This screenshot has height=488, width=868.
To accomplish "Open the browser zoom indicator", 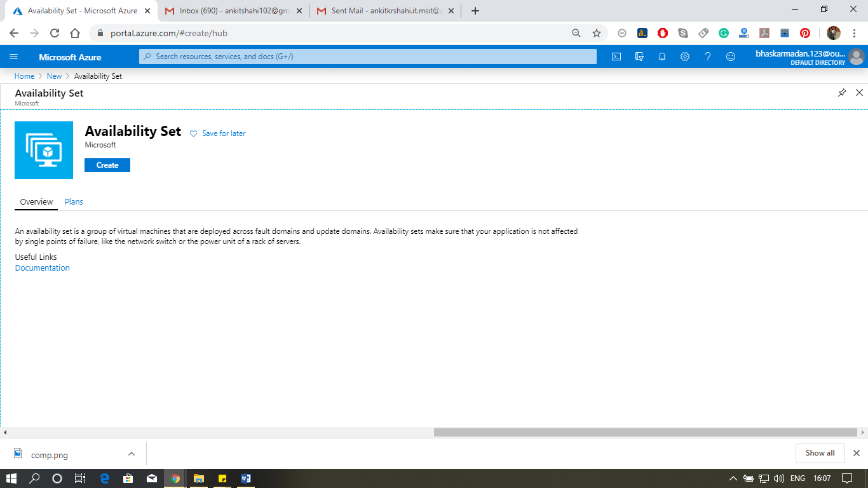I will point(576,33).
